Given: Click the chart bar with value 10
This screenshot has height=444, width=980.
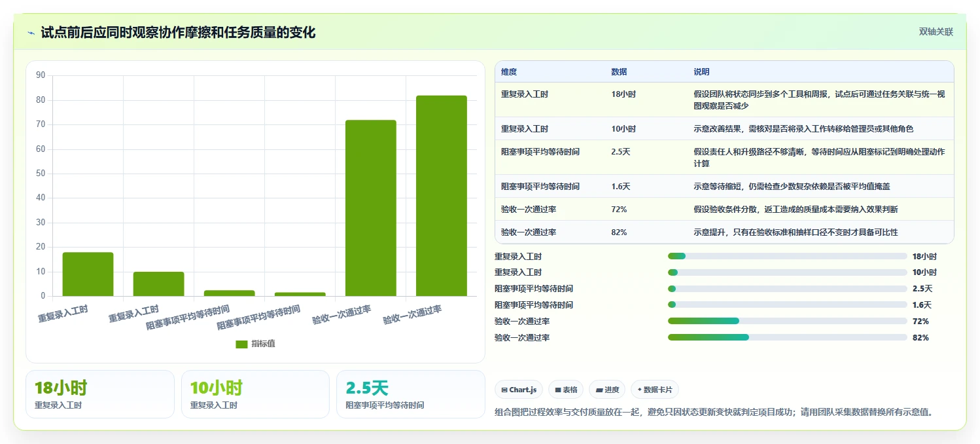Looking at the screenshot, I should [158, 284].
